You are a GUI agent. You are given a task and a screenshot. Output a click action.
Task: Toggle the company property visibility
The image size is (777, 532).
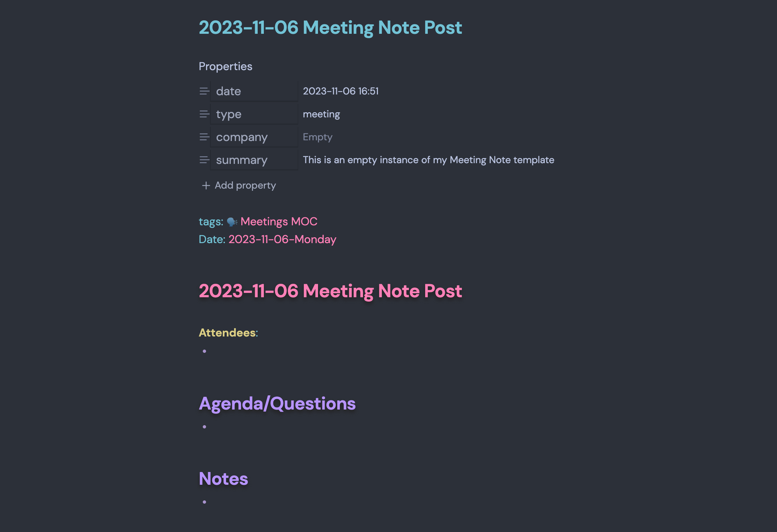[x=205, y=136]
